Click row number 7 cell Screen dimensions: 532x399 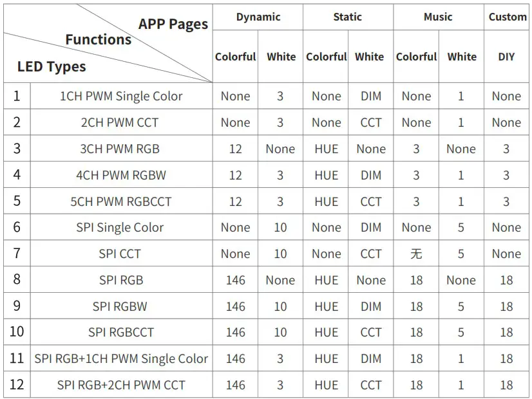[x=17, y=253]
